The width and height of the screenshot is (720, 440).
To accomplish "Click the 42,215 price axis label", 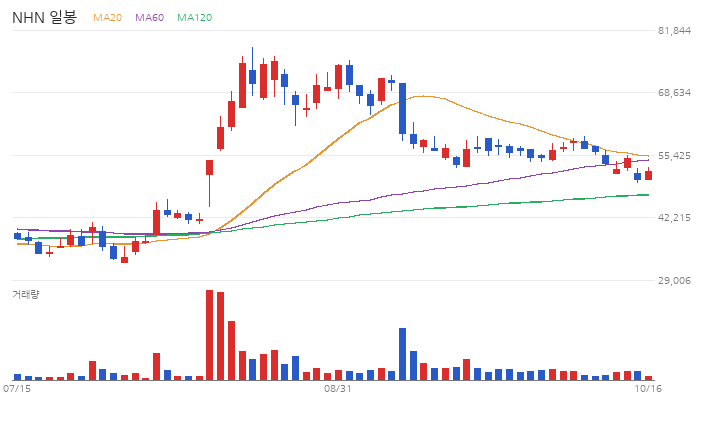I will (674, 218).
